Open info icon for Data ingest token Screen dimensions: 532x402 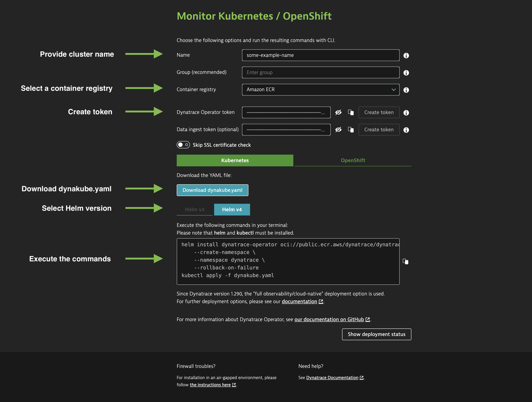tap(406, 130)
